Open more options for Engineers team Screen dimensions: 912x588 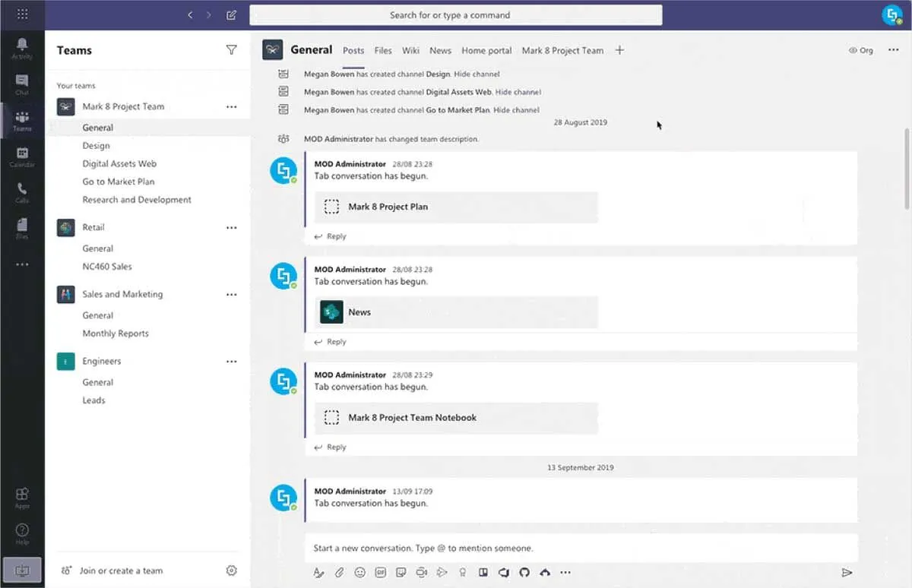(x=232, y=362)
